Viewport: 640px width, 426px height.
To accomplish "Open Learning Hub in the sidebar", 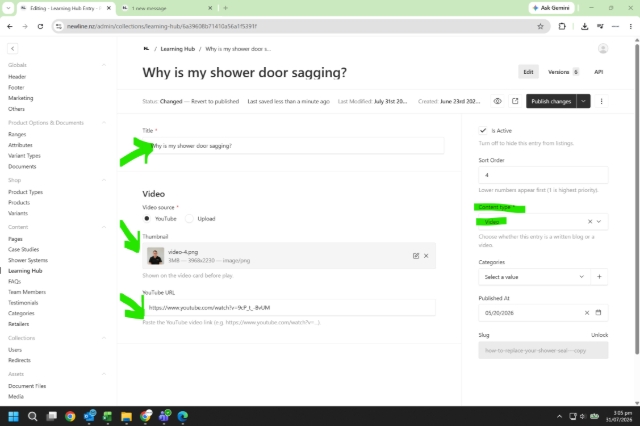I will (x=25, y=271).
